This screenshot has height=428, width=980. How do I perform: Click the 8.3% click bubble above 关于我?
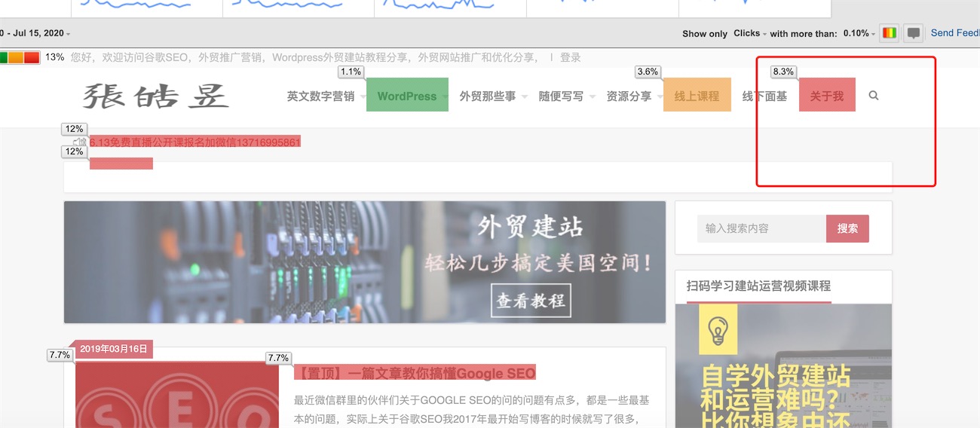783,72
